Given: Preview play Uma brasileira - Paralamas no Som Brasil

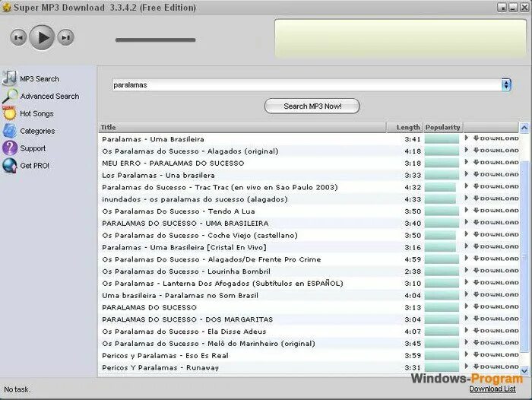Looking at the screenshot, I should click(x=467, y=294).
